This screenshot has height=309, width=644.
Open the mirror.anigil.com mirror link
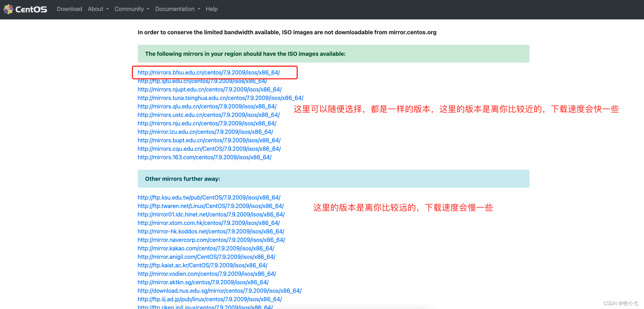[206, 257]
